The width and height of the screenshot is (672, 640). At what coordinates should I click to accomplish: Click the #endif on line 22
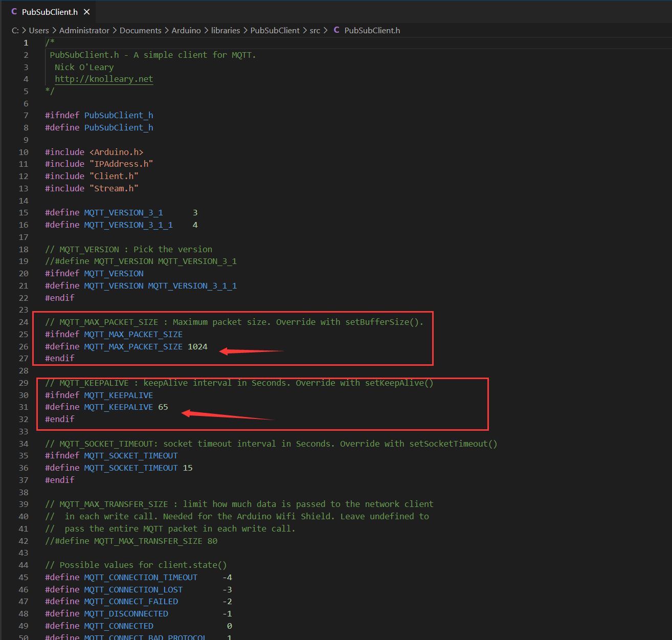coord(60,298)
